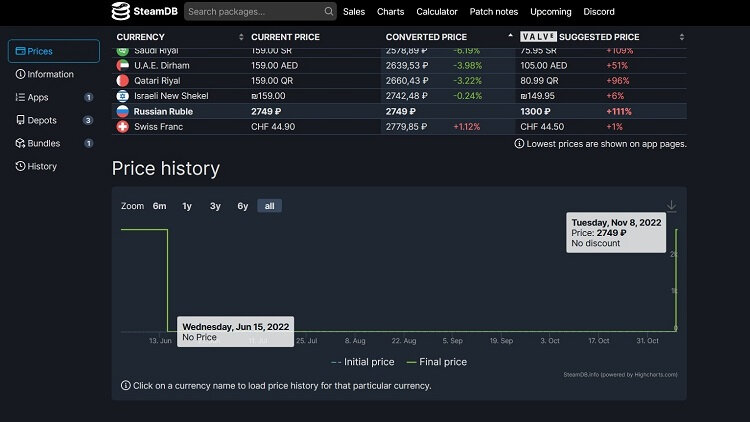Click the 2749 ₽ current price cell
The height and width of the screenshot is (422, 750).
tap(266, 111)
